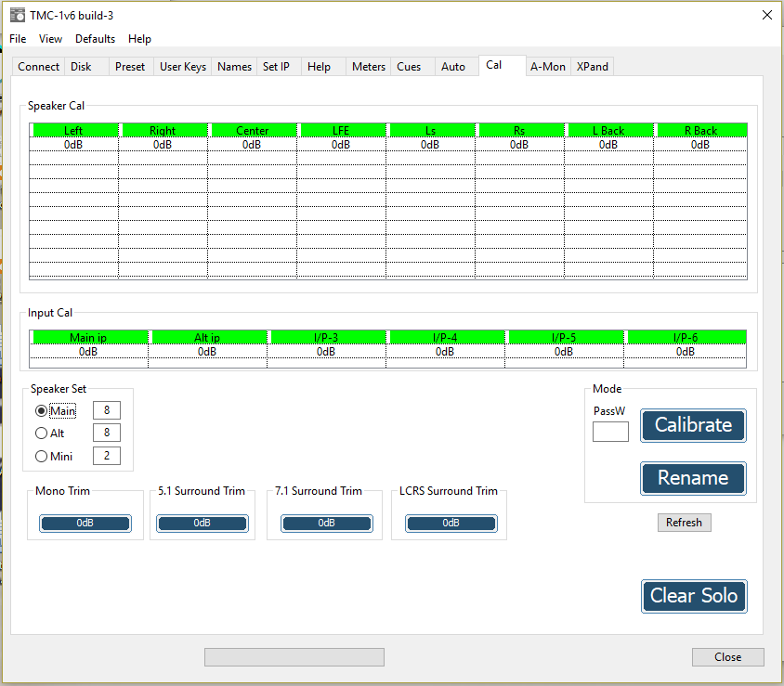Select the L Back column header
The image size is (784, 686).
click(x=610, y=130)
